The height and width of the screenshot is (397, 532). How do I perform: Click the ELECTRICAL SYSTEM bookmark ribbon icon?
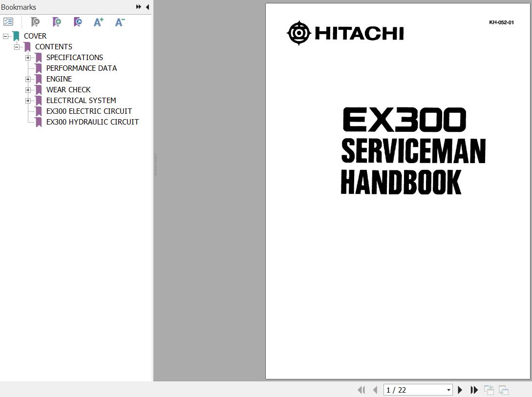[x=39, y=101]
